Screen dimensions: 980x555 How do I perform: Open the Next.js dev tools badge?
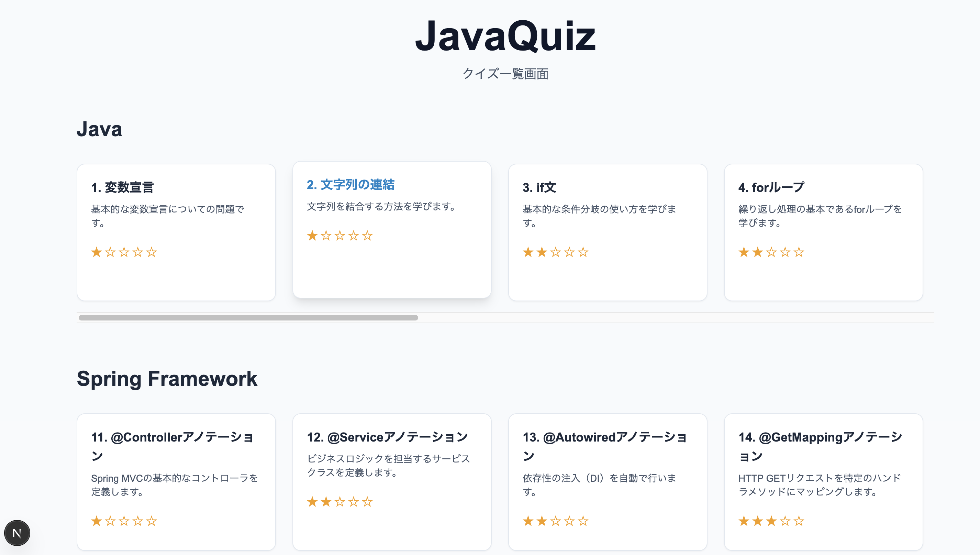pos(17,533)
